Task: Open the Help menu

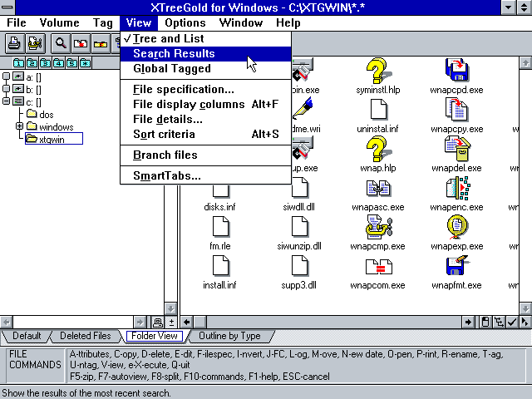Action: tap(288, 22)
